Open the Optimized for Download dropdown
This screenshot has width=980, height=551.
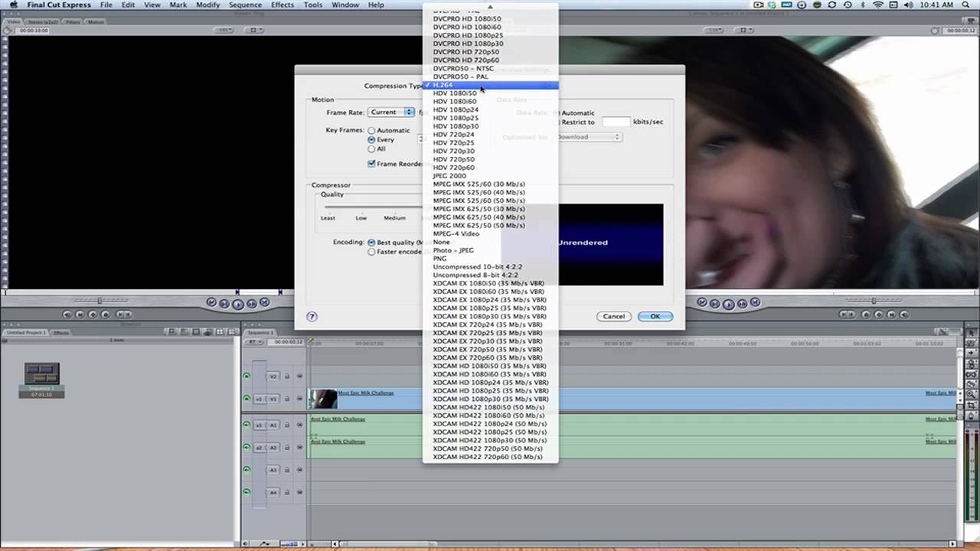(x=588, y=137)
